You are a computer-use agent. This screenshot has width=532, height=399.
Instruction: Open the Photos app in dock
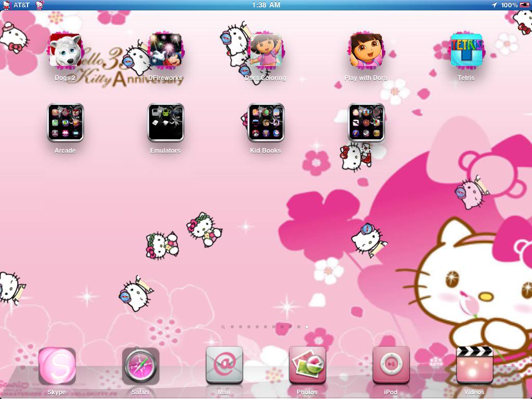click(308, 365)
